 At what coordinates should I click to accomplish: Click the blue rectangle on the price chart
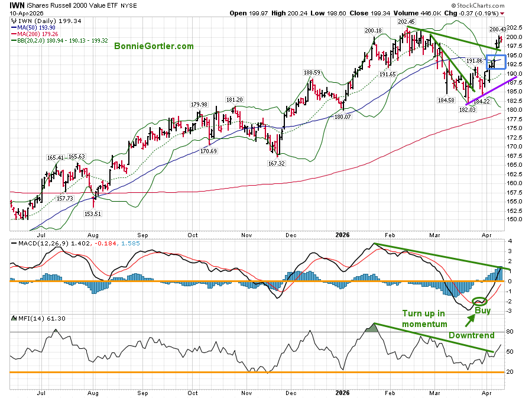[x=495, y=61]
